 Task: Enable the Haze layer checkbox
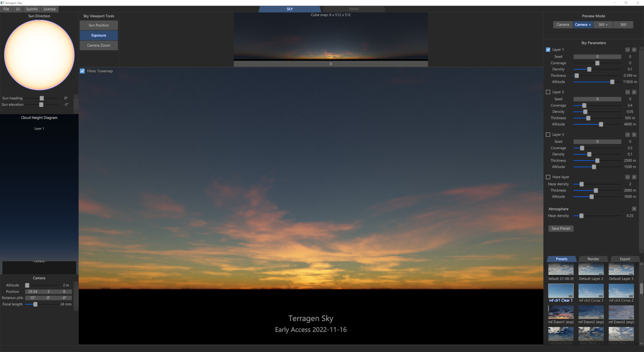point(548,177)
